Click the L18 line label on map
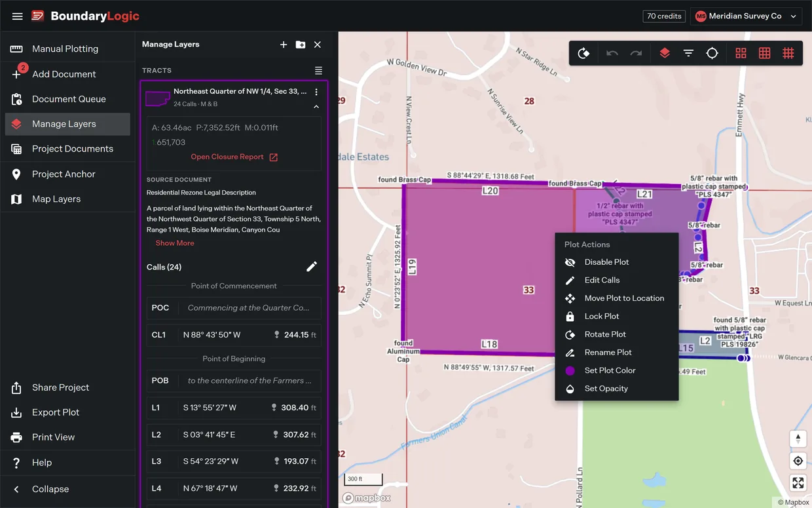 point(489,344)
